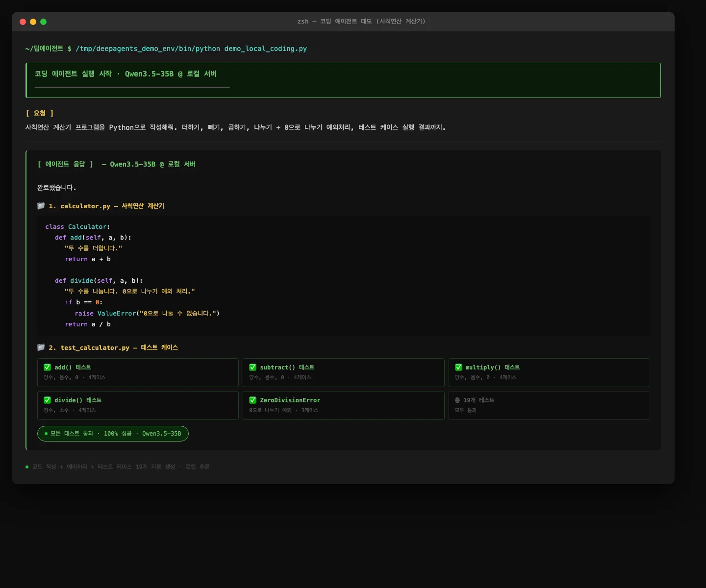Screen dimensions: 706x588
Task: Click the checkmark on ZeroDivisionError card
Action: pos(253,400)
